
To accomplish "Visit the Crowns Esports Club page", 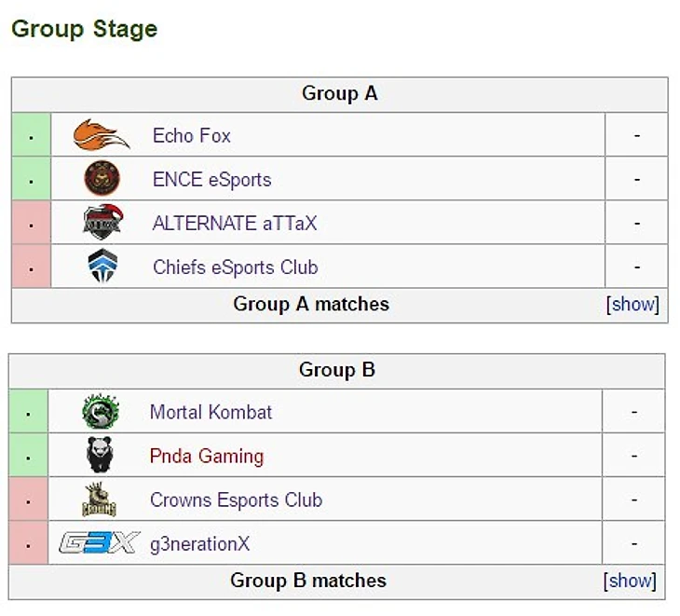I will tap(236, 500).
